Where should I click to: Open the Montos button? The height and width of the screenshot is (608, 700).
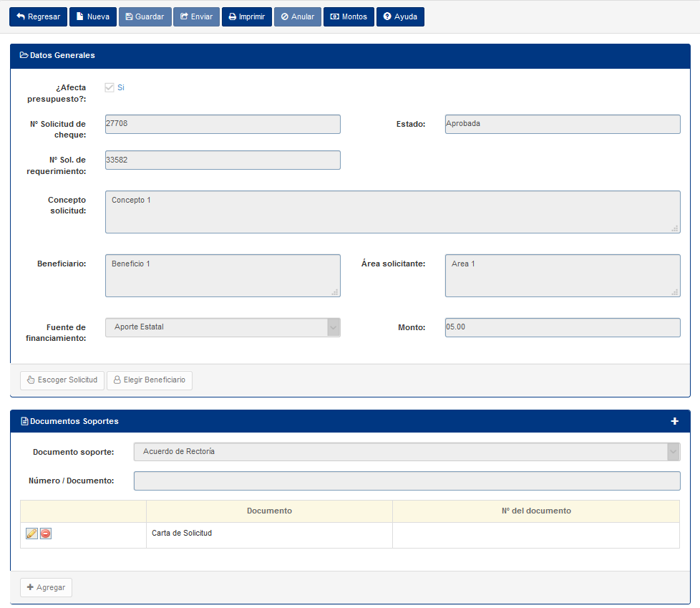click(x=349, y=17)
